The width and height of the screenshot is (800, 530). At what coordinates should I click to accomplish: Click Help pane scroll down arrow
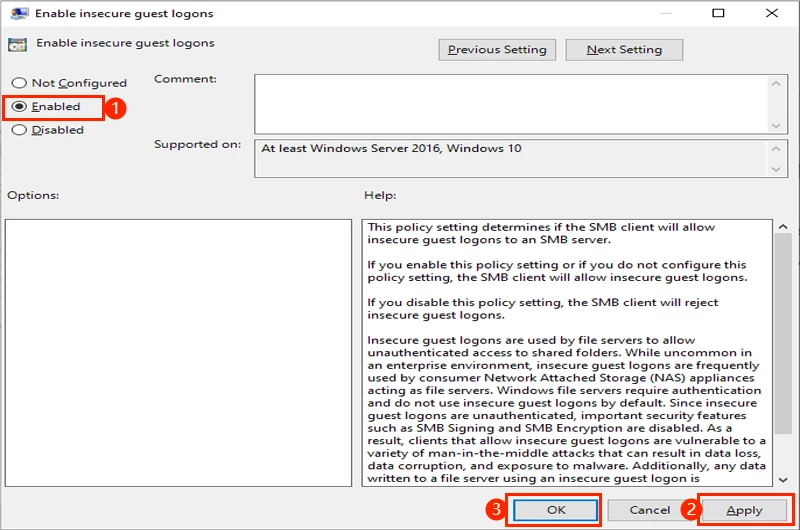click(783, 479)
